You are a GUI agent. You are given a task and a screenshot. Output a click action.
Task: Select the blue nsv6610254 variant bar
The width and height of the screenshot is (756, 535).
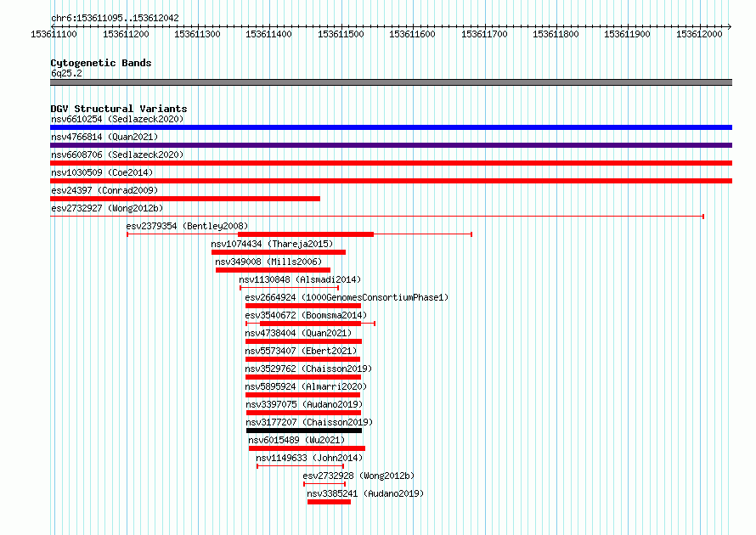tap(391, 127)
